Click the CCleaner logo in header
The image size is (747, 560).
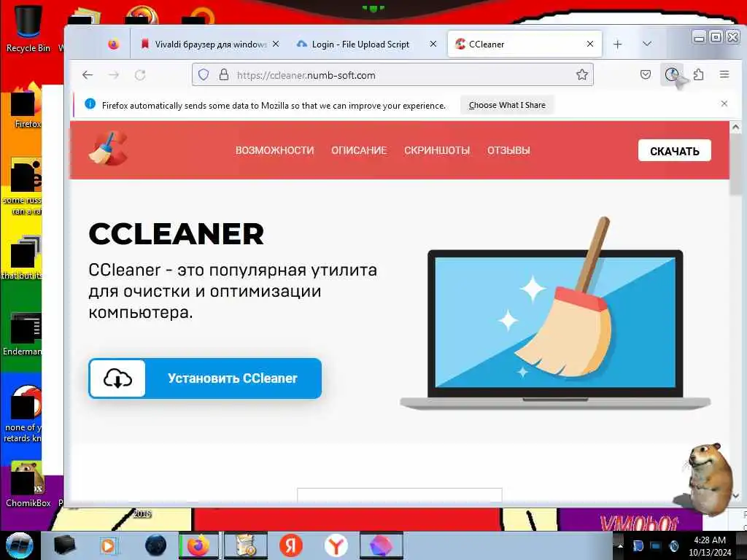pos(109,149)
